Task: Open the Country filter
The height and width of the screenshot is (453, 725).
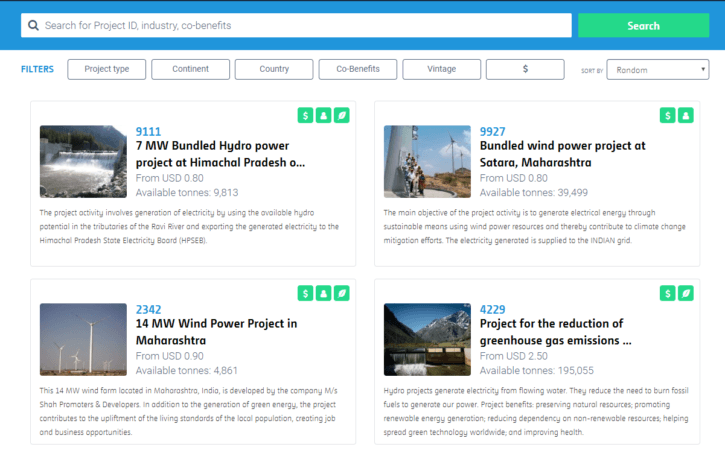Action: tap(274, 69)
